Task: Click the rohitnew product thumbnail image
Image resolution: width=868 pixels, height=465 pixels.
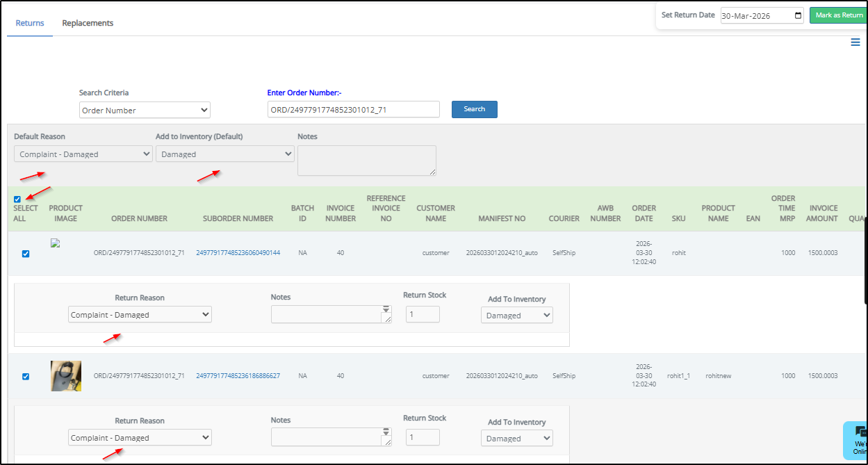Action: tap(66, 376)
